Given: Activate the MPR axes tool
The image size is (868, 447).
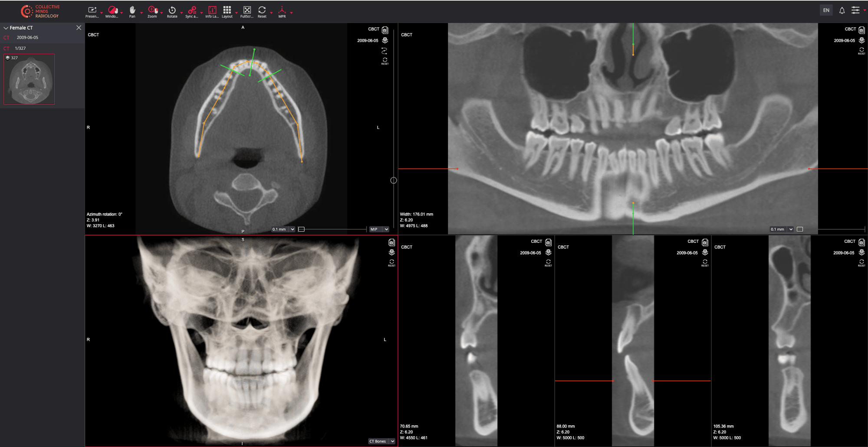Looking at the screenshot, I should tap(282, 12).
